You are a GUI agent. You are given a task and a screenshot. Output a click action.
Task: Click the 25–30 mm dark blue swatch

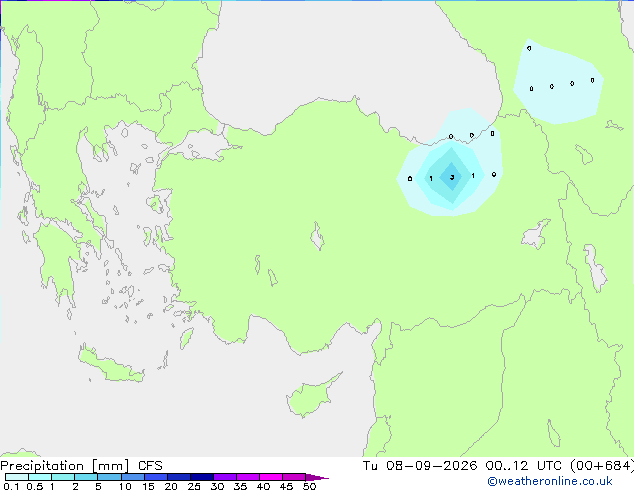coord(201,477)
